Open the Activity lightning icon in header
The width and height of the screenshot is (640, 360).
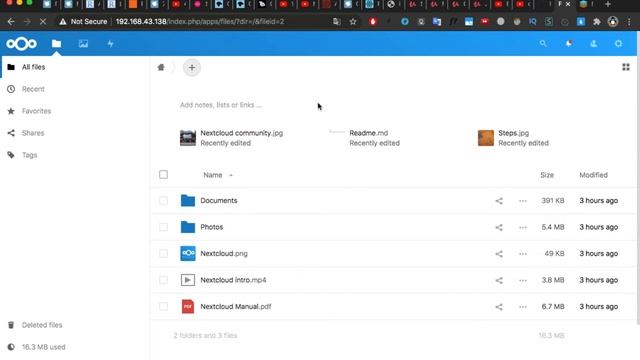[x=110, y=44]
